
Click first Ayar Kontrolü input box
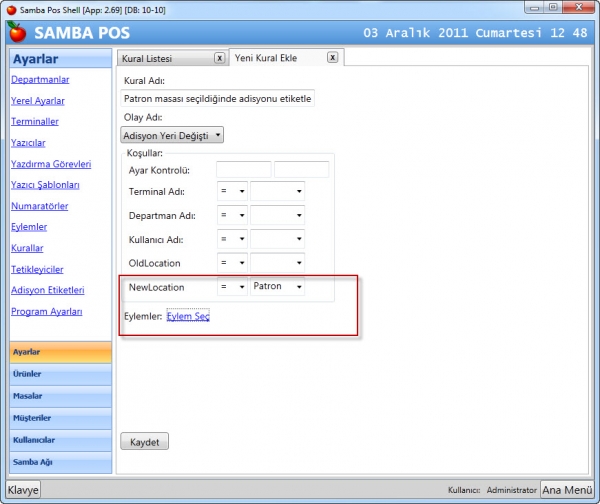tap(244, 170)
